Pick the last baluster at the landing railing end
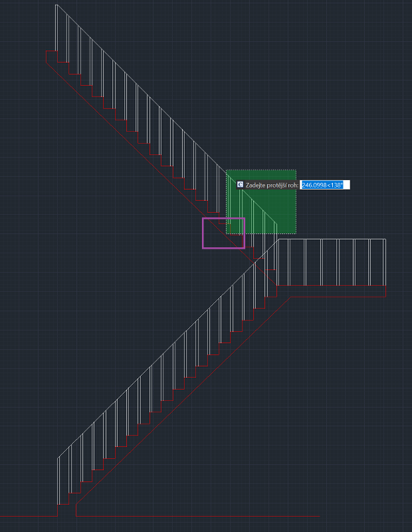The image size is (412, 532). pos(384,262)
